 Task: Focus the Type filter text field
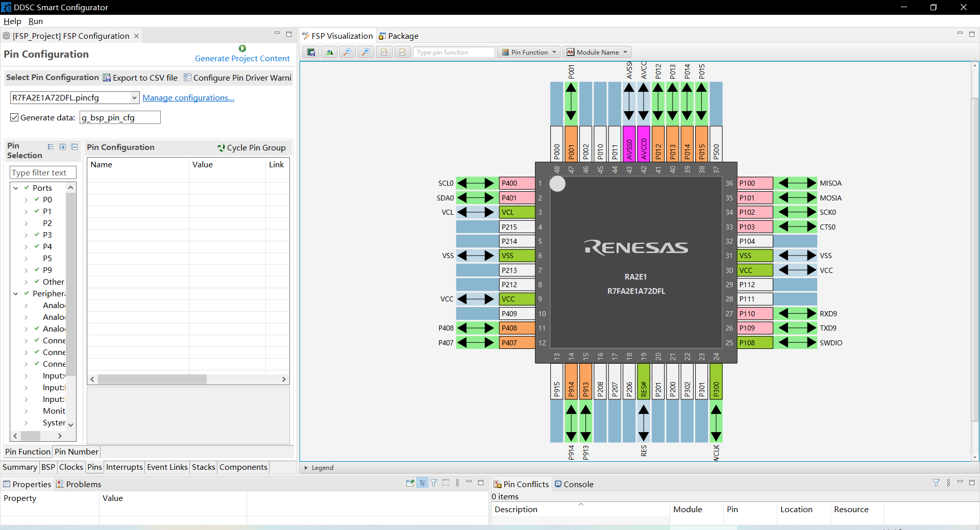[x=43, y=173]
